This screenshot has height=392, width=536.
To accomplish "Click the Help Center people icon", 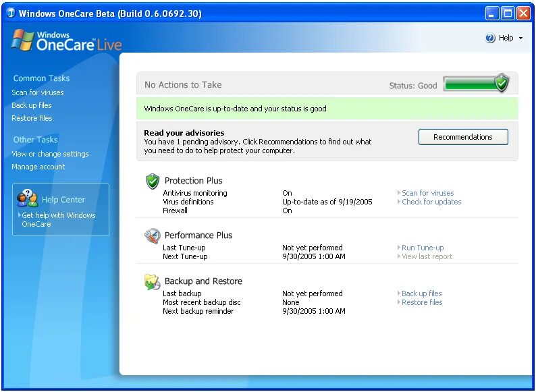I will [28, 198].
